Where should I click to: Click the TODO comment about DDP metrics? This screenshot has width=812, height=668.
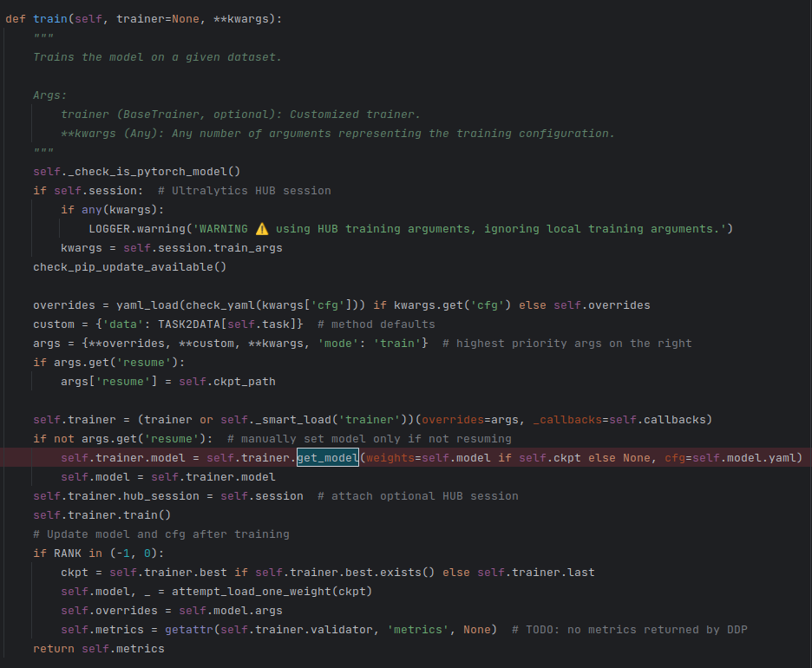tap(629, 629)
